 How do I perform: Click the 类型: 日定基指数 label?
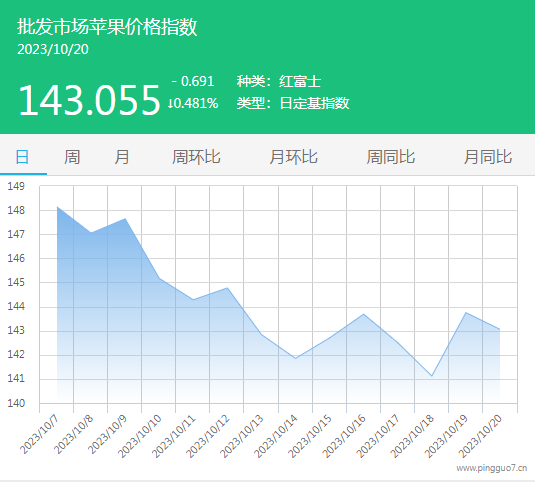pos(293,103)
